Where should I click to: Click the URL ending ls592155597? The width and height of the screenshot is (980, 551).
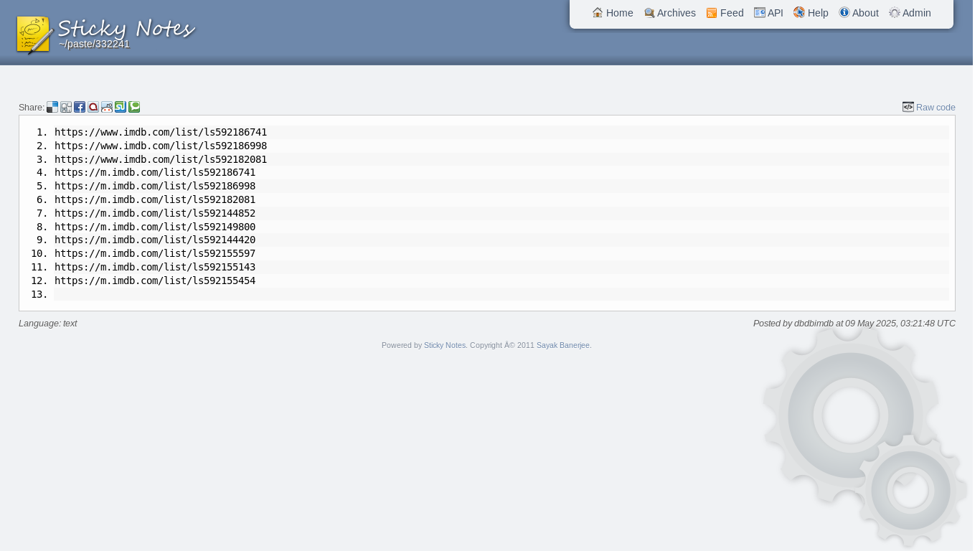pyautogui.click(x=155, y=253)
